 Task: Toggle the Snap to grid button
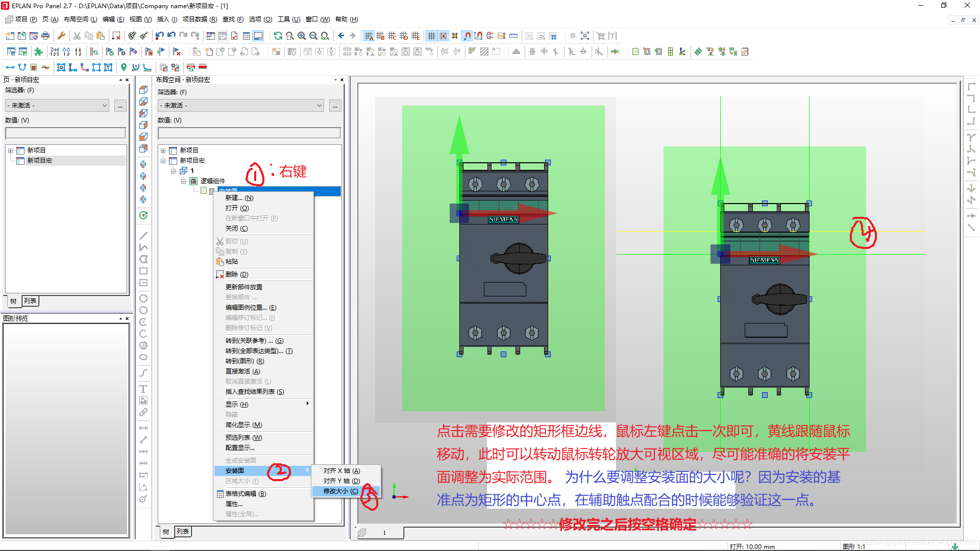tap(443, 36)
